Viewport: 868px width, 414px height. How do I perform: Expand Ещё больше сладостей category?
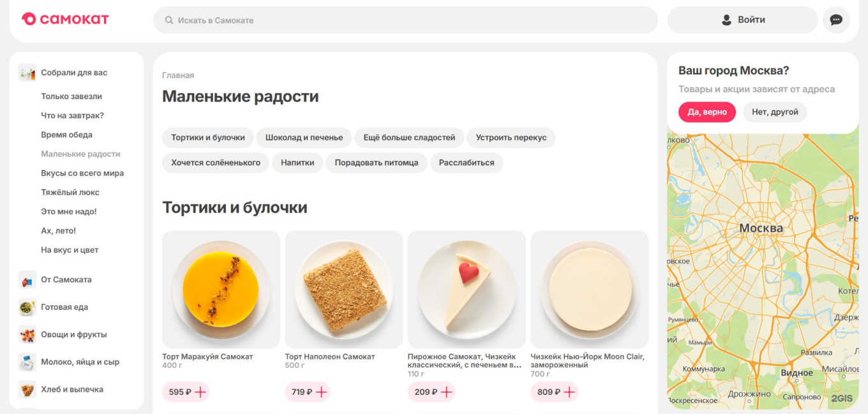[410, 137]
